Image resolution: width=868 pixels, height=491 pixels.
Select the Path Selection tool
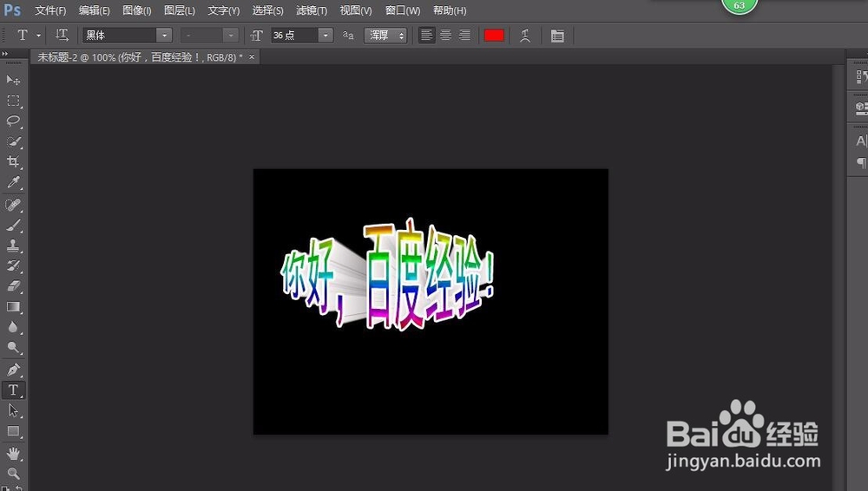(x=13, y=410)
